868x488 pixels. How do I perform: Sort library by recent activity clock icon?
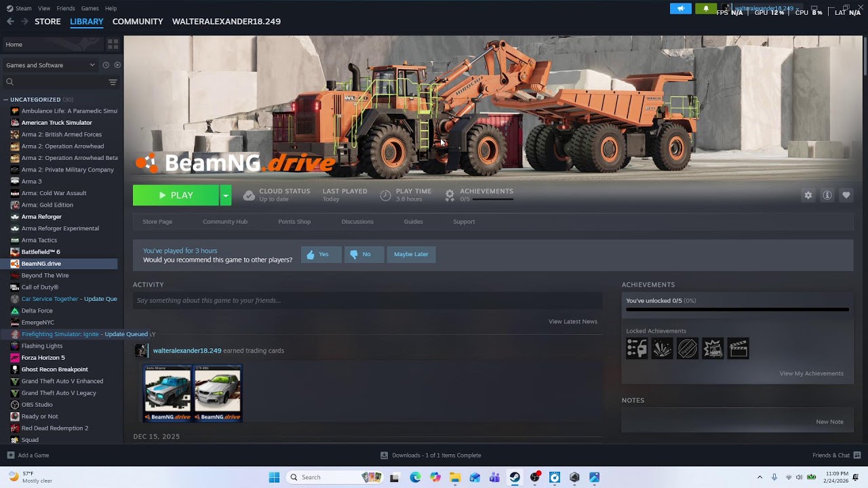coord(106,65)
